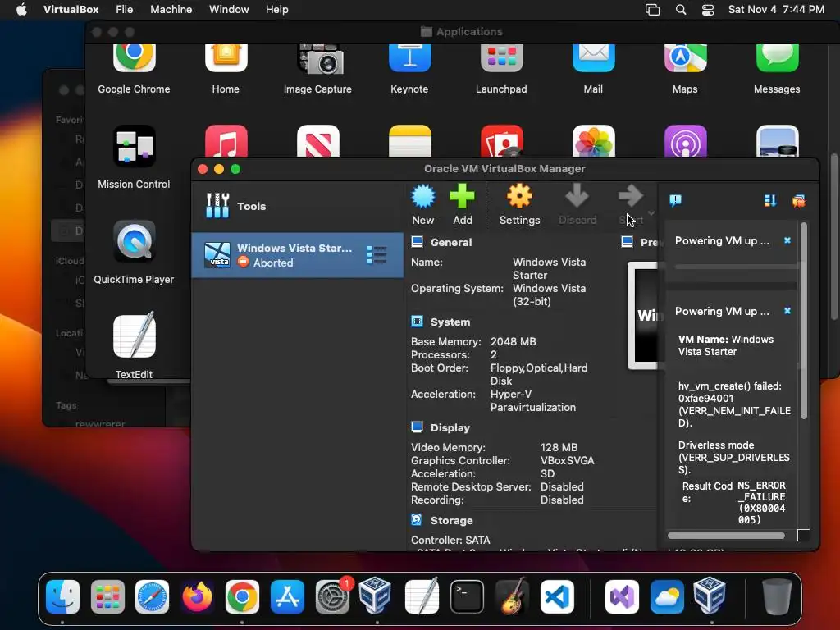Open News app in Applications window

click(x=317, y=141)
